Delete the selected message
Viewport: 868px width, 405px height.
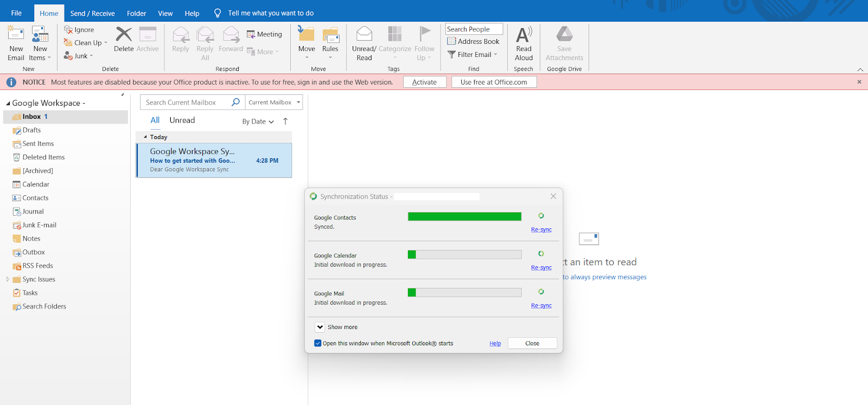[124, 40]
